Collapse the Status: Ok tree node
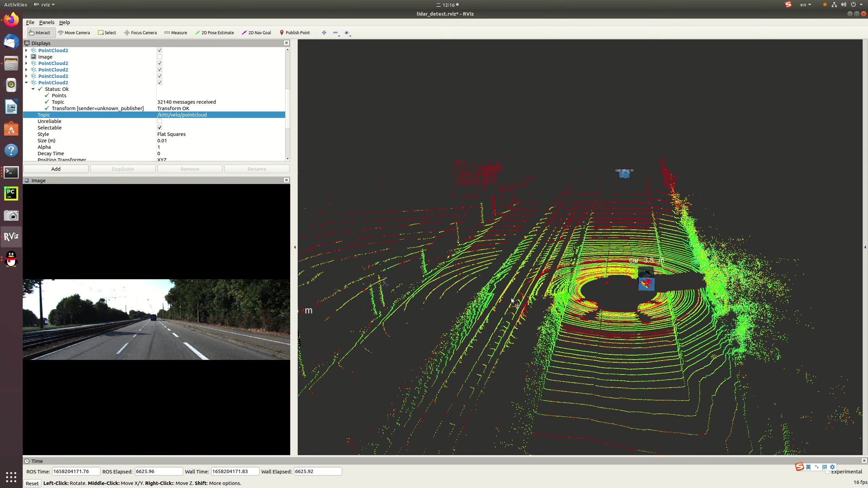This screenshot has height=488, width=868. click(x=33, y=89)
